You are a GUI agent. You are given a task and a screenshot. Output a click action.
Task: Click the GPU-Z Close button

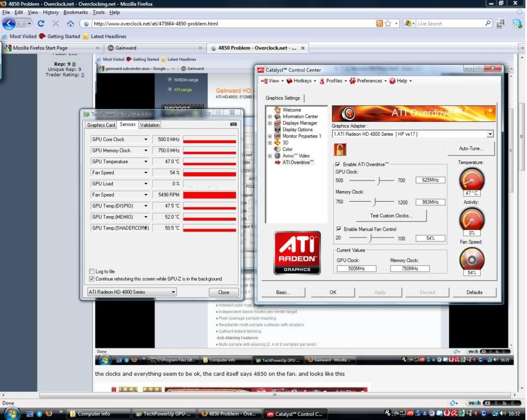click(x=224, y=292)
